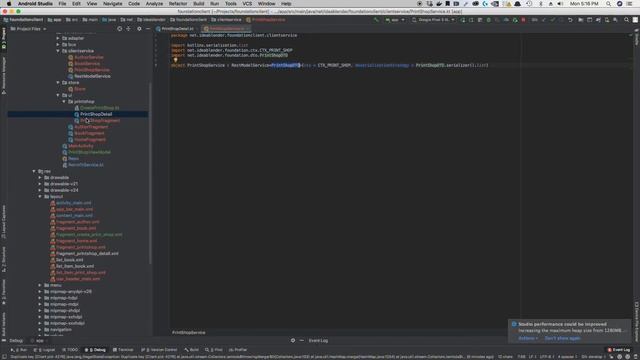Open the app run configuration dropdown
640x360 pixels.
point(395,20)
